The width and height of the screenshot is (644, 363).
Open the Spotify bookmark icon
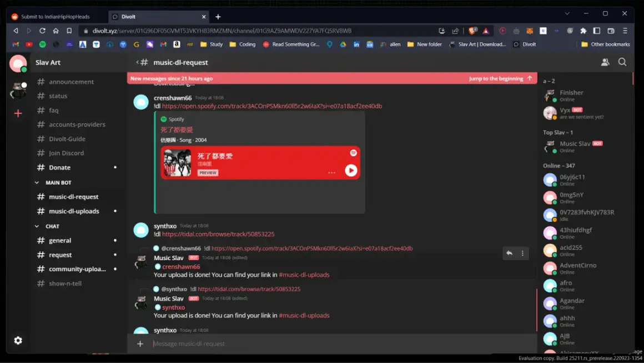coord(42,44)
